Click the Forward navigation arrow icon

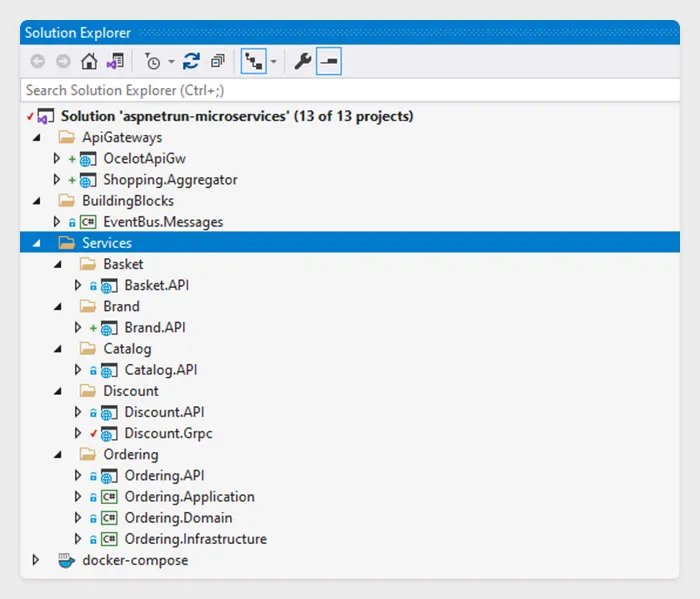click(63, 62)
